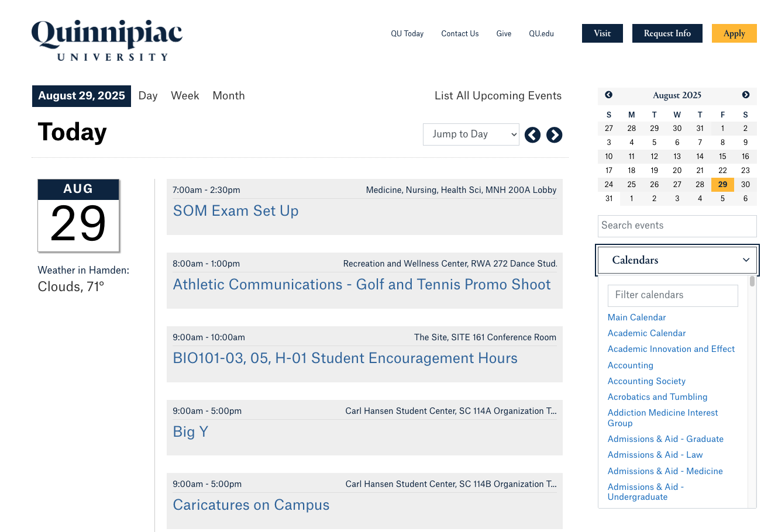This screenshot has height=532, width=778.
Task: Select August 30 in mini calendar
Action: click(x=745, y=184)
